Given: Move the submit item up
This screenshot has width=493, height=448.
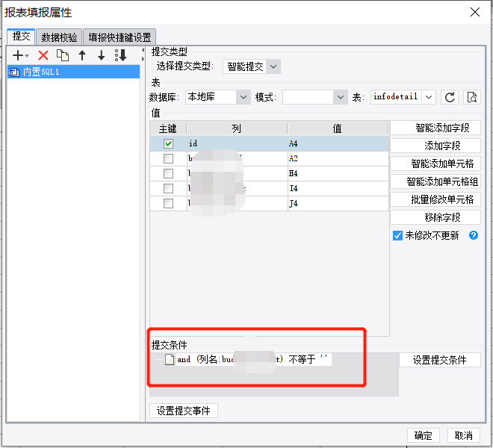Looking at the screenshot, I should click(x=82, y=55).
